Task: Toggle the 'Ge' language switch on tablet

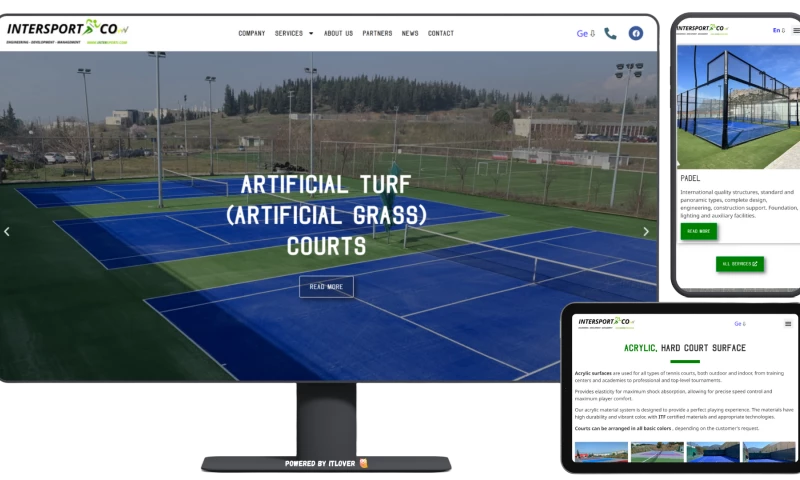Action: tap(740, 324)
